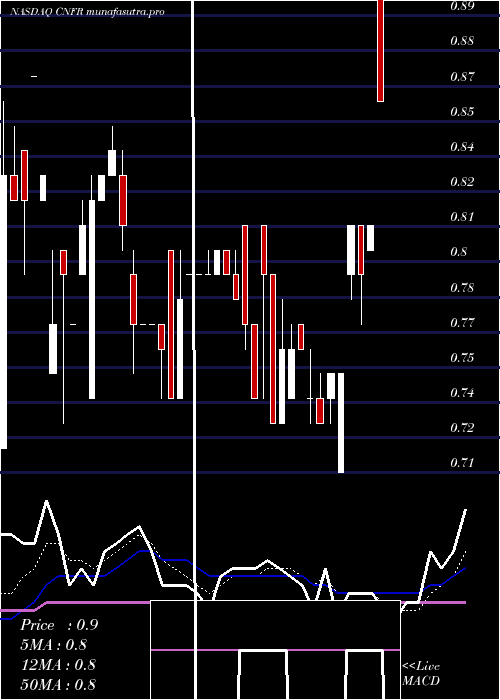
Task: Click the 0.72 price axis label
Action: click(462, 428)
